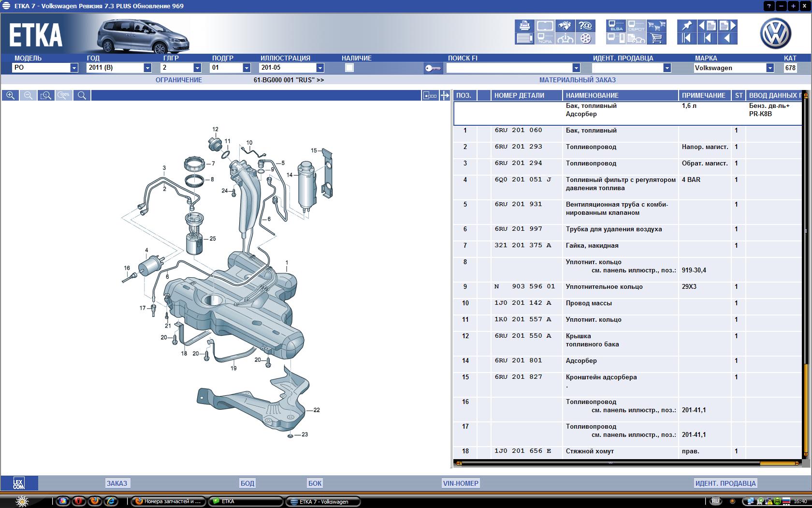The image size is (812, 508).
Task: Click the pushpin icon
Action: point(686,26)
